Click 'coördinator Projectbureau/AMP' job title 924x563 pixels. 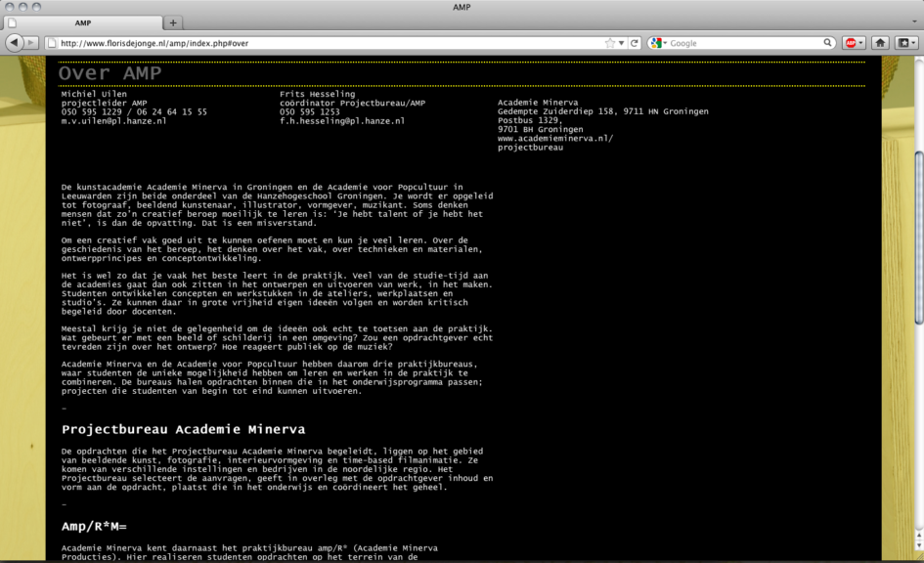pyautogui.click(x=352, y=103)
